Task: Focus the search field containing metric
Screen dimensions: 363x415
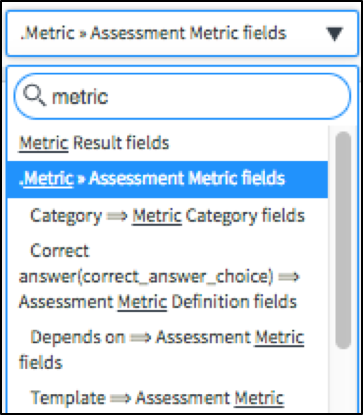Action: 182,96
